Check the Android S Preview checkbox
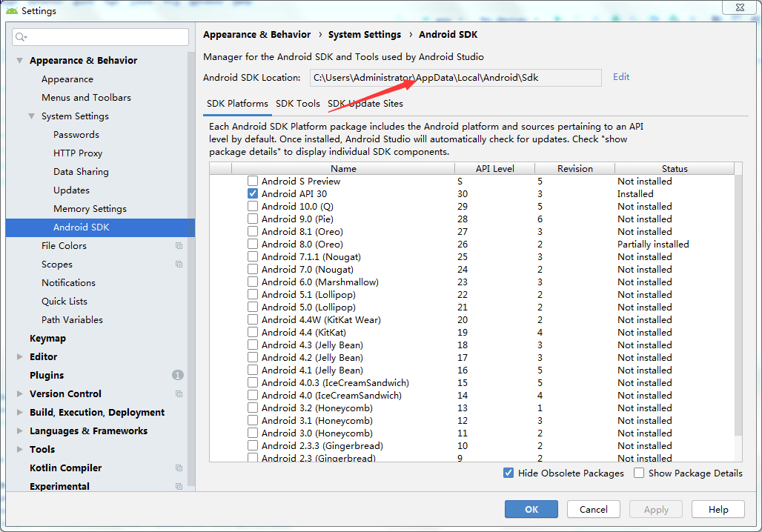 (253, 181)
